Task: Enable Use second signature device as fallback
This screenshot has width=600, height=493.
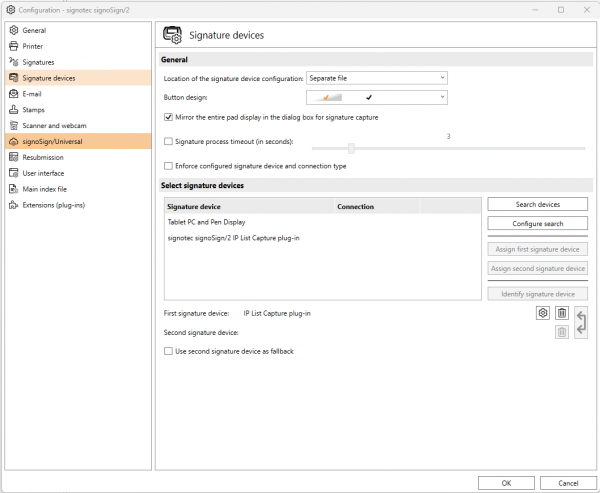Action: (168, 351)
